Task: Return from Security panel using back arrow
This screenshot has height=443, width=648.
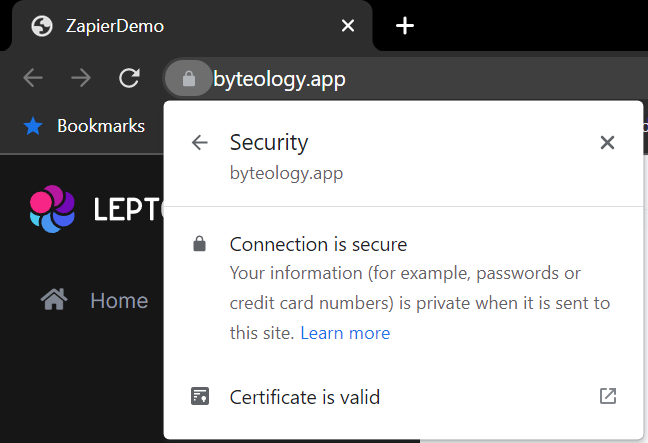Action: (x=200, y=143)
